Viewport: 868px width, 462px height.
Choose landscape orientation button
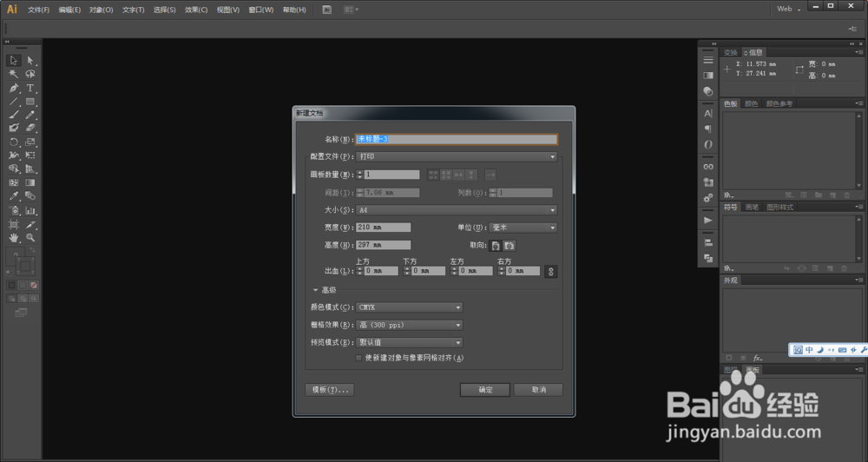[x=510, y=246]
